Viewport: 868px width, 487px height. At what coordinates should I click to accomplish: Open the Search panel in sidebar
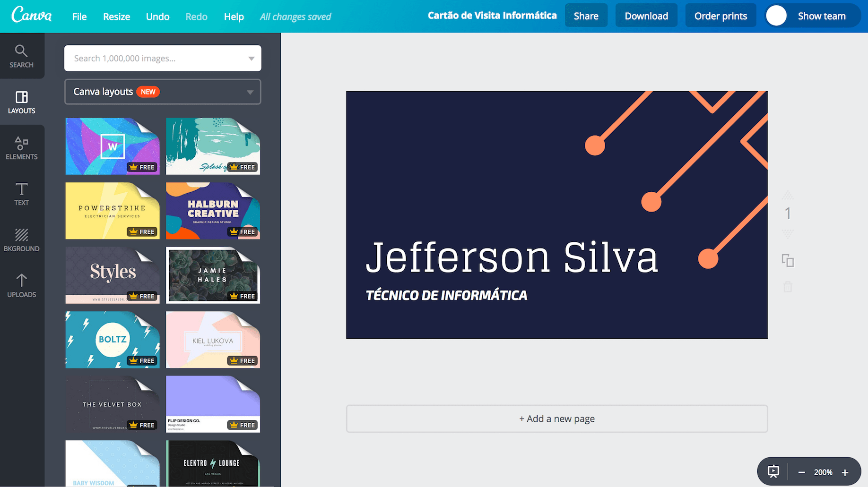[x=22, y=56]
